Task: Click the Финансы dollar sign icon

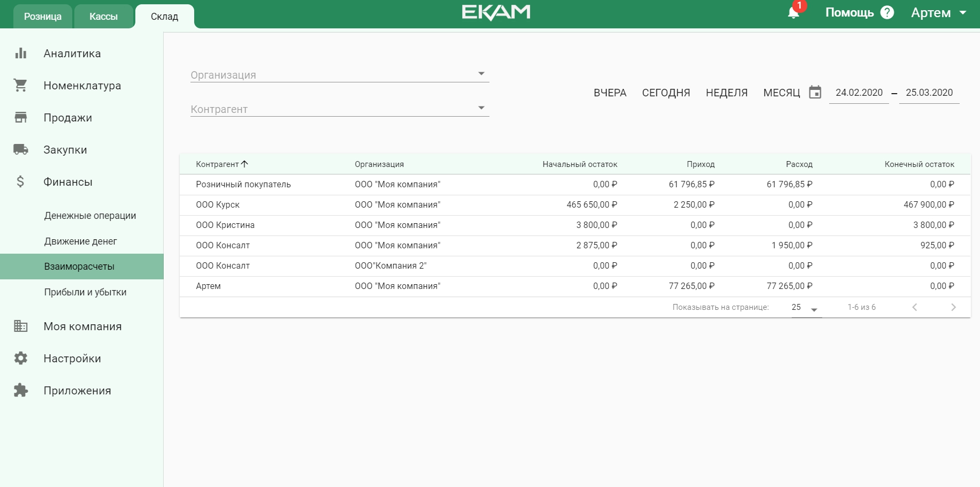Action: tap(20, 181)
